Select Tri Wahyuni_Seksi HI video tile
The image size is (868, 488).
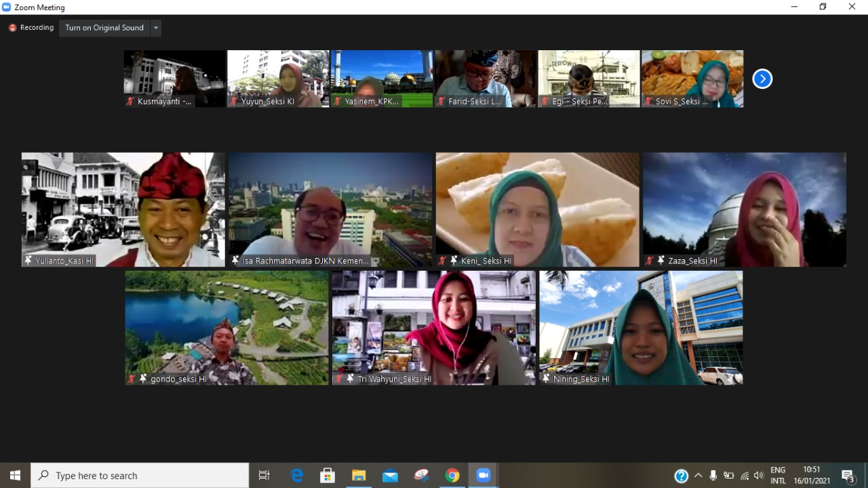[x=433, y=328]
